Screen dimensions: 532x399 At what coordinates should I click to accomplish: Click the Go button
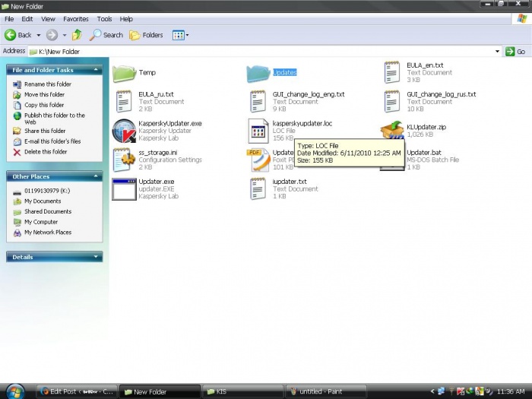pyautogui.click(x=516, y=52)
